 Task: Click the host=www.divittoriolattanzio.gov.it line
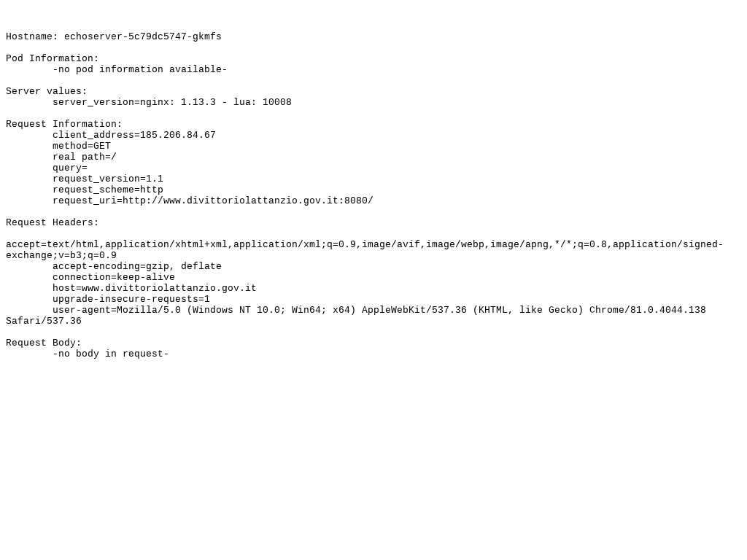pyautogui.click(x=155, y=289)
